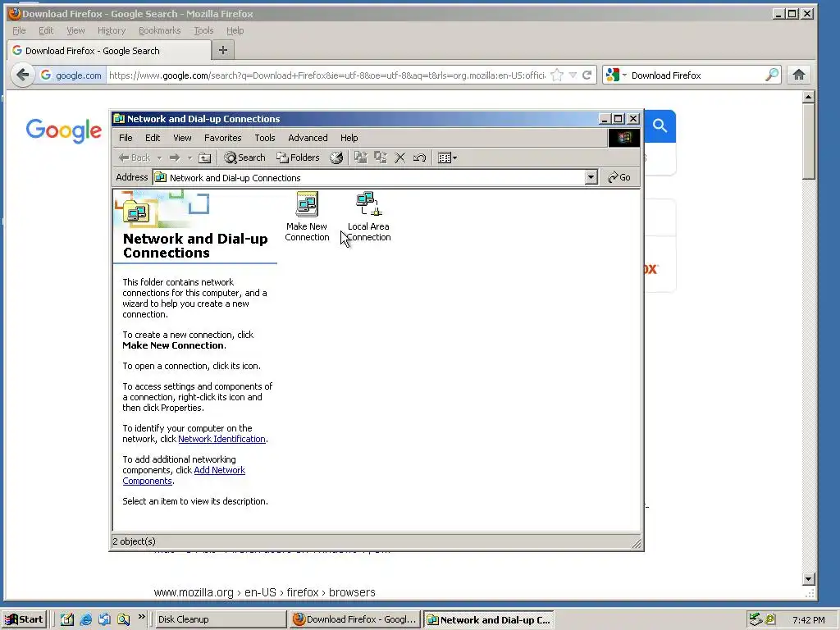Click the Copy To toolbar icon
The image size is (840, 630).
(x=381, y=157)
